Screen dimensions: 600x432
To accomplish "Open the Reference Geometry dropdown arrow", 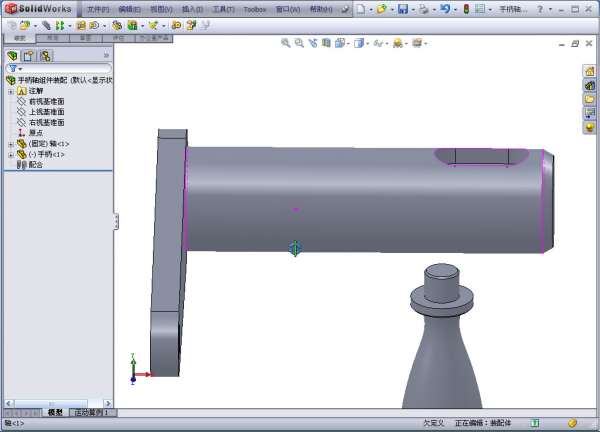I will click(x=163, y=26).
